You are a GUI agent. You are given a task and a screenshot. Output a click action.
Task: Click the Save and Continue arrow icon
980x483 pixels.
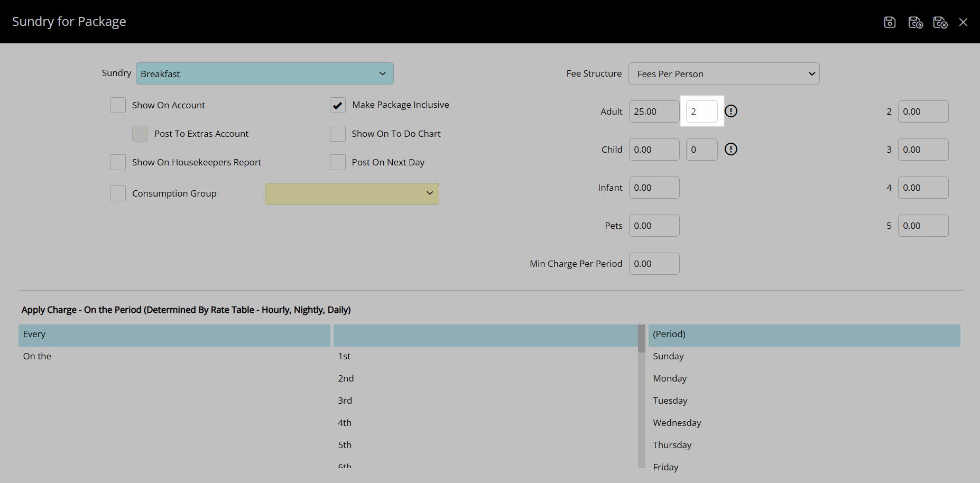(915, 22)
